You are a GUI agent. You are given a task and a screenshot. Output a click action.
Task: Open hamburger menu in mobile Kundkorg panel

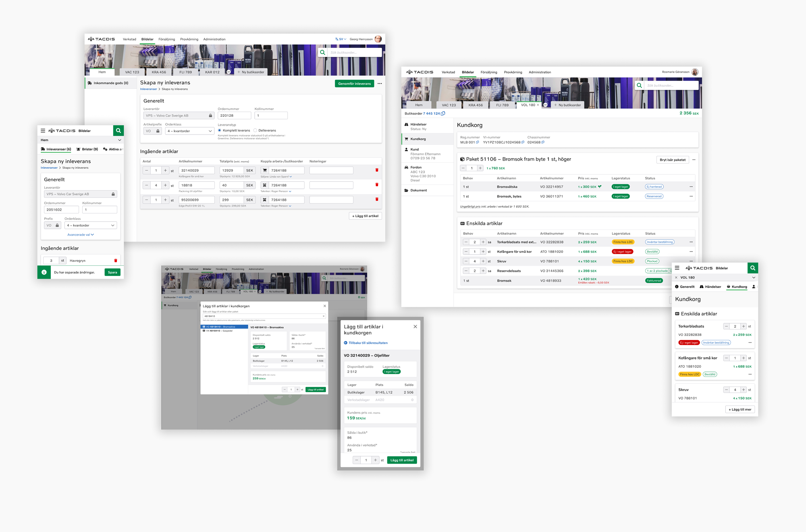click(677, 268)
